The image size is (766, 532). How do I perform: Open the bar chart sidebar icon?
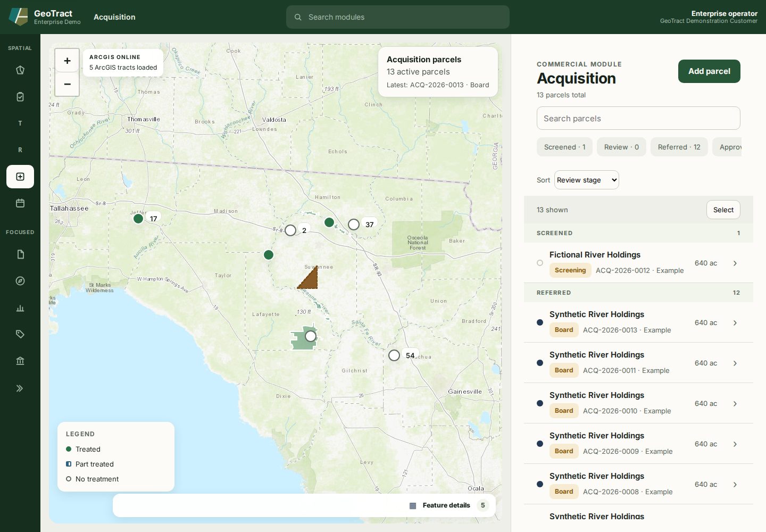(20, 307)
